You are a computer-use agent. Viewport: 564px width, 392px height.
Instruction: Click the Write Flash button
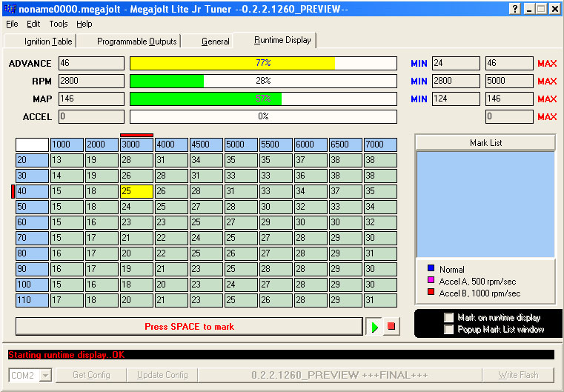coord(518,375)
